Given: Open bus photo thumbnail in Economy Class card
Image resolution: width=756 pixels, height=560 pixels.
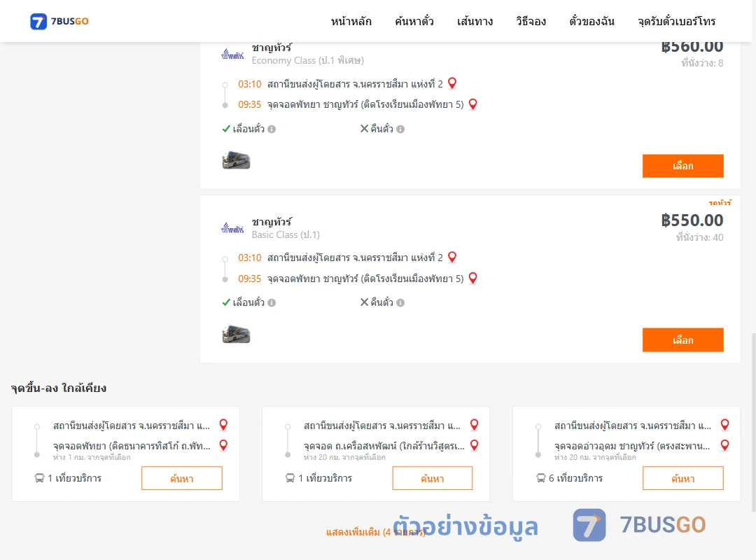Looking at the screenshot, I should [x=237, y=160].
